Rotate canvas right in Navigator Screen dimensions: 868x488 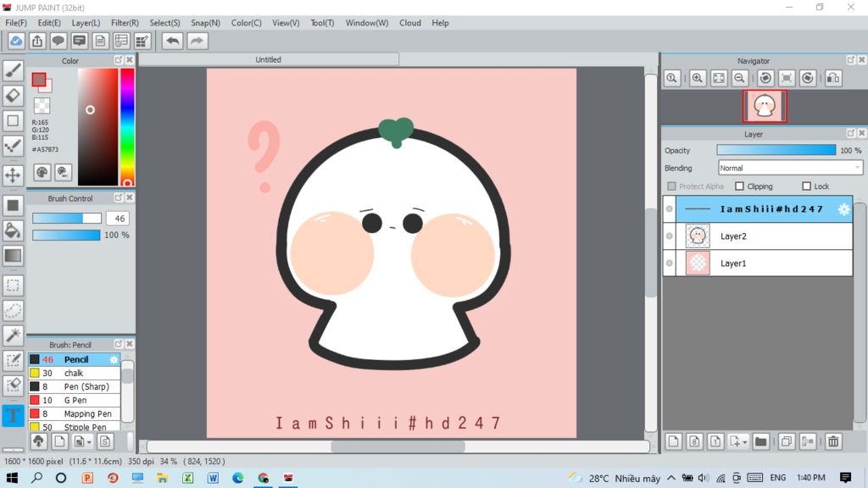[x=808, y=78]
